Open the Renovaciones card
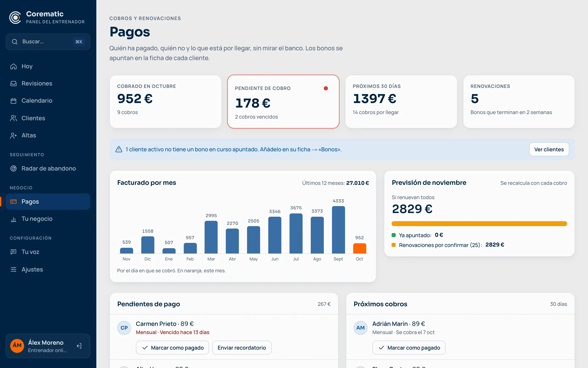Viewport: 588px width, 368px height. coord(519,102)
